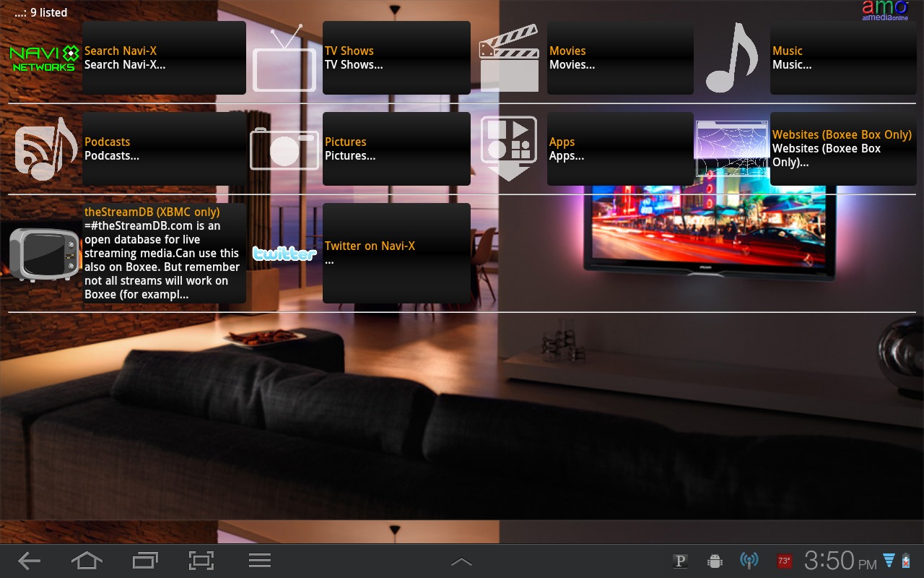Select the Twitter on Navi-X entry
Viewport: 924px width, 578px height.
[x=396, y=253]
